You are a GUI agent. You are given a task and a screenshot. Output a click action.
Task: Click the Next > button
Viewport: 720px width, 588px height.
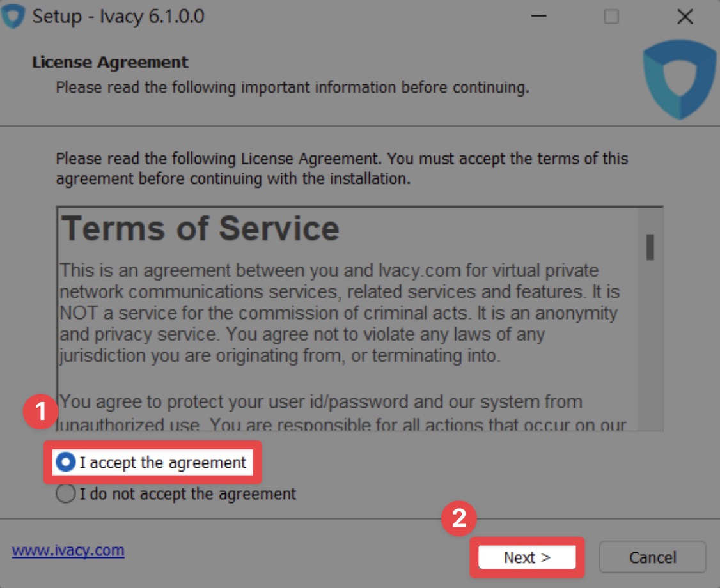pyautogui.click(x=527, y=557)
